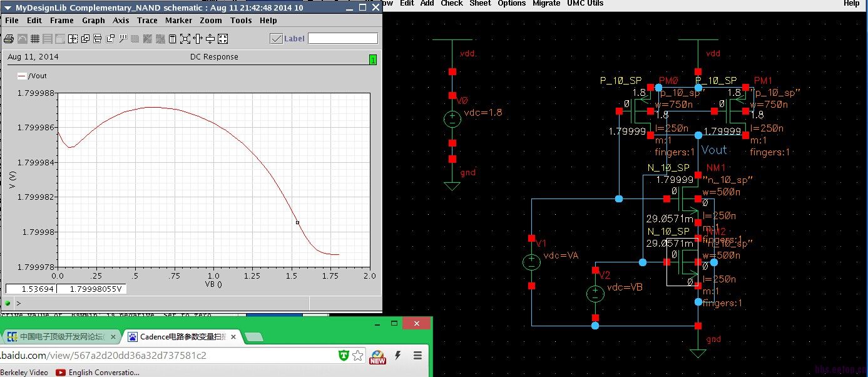Click the zoom fit diagonal-arrows icon
This screenshot has width=868, height=377.
[x=185, y=39]
